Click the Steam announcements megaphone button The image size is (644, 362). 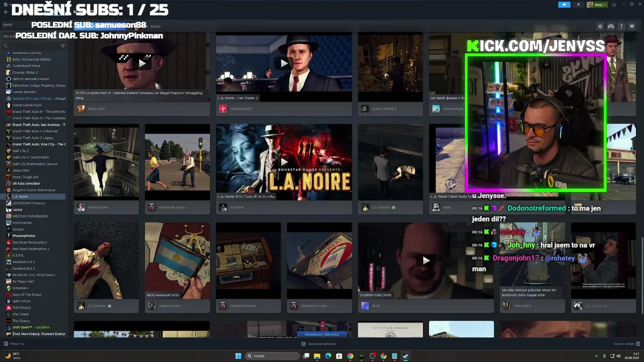564,5
